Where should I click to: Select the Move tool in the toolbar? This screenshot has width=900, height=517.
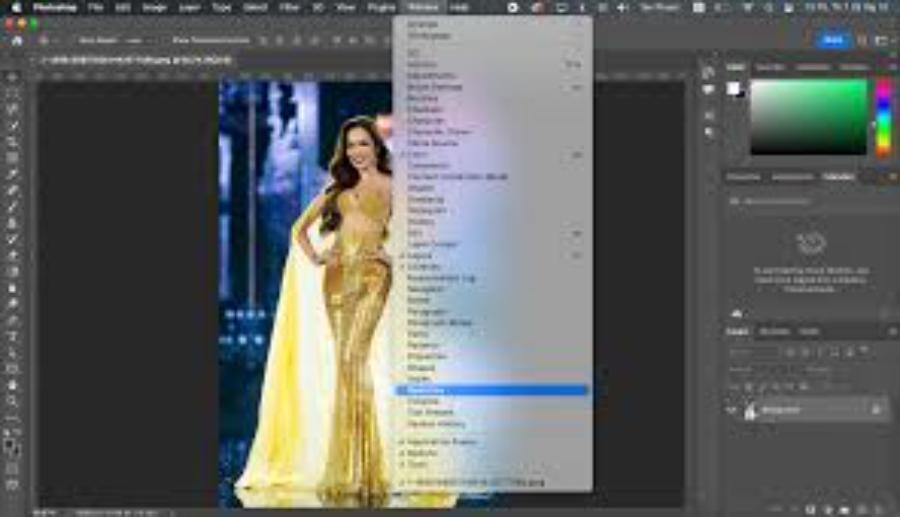tap(13, 77)
